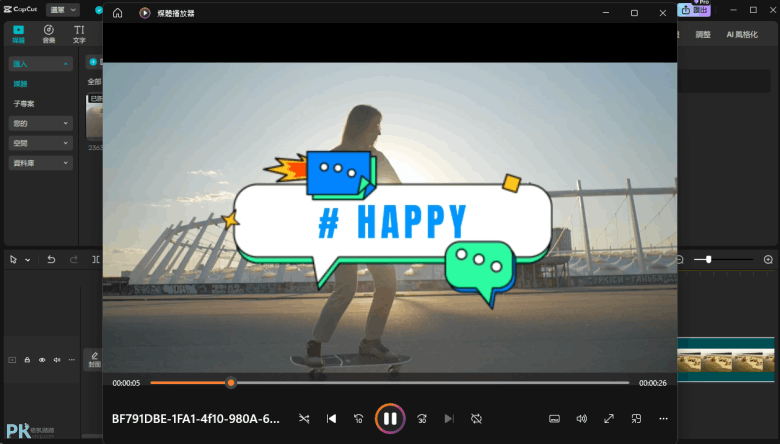Click the main track indicator icon
Viewport: 780px width, 444px height.
coord(12,360)
